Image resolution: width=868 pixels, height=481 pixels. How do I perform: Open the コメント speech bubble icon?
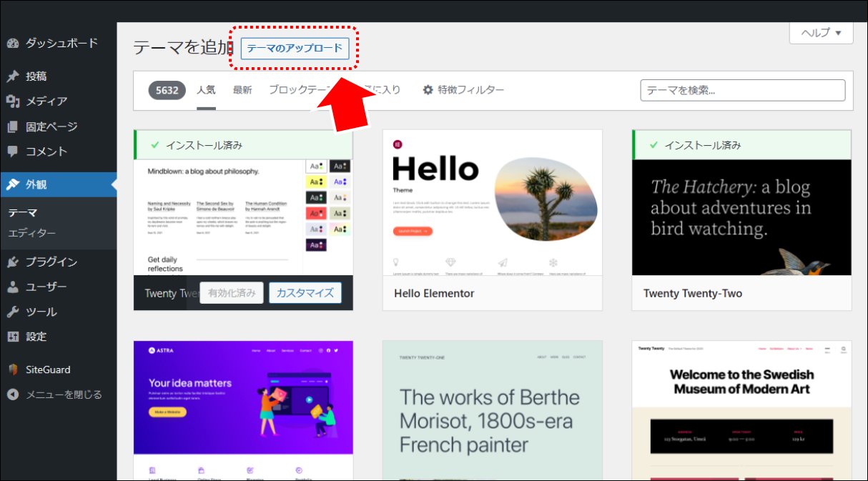click(x=13, y=152)
